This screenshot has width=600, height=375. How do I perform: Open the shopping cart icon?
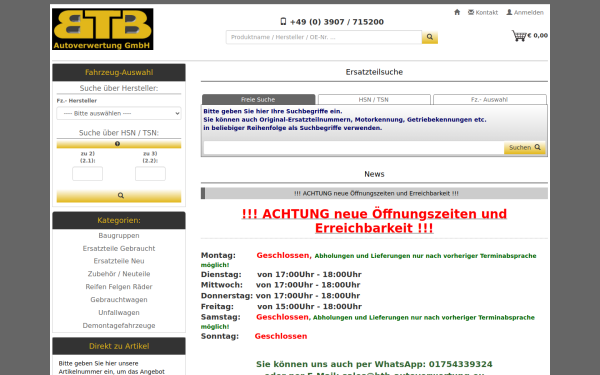(x=519, y=36)
